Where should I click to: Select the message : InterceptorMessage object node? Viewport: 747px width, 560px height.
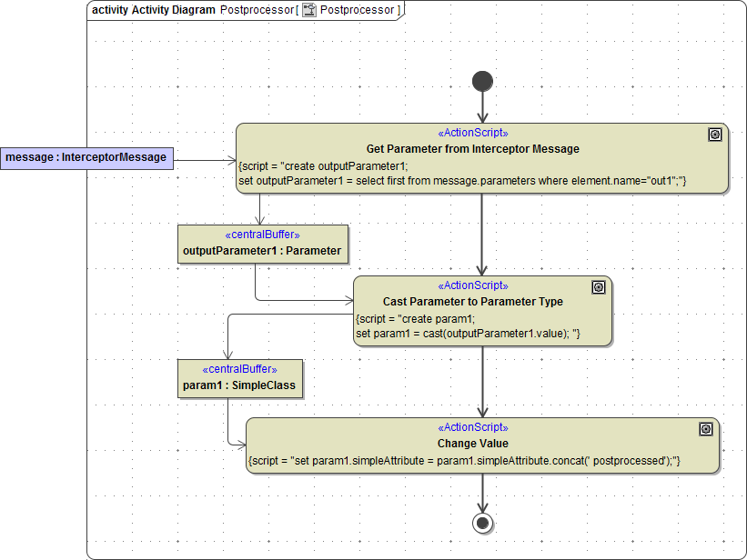(86, 157)
